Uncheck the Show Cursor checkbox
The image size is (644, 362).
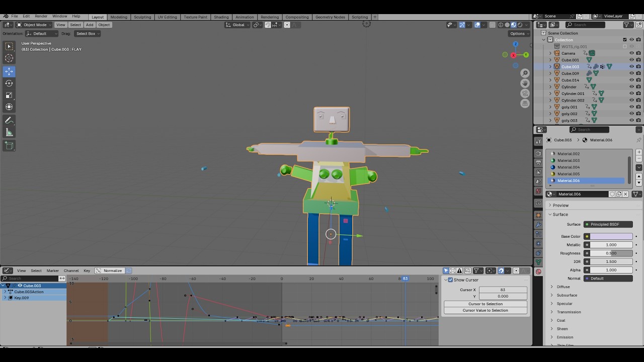point(450,280)
